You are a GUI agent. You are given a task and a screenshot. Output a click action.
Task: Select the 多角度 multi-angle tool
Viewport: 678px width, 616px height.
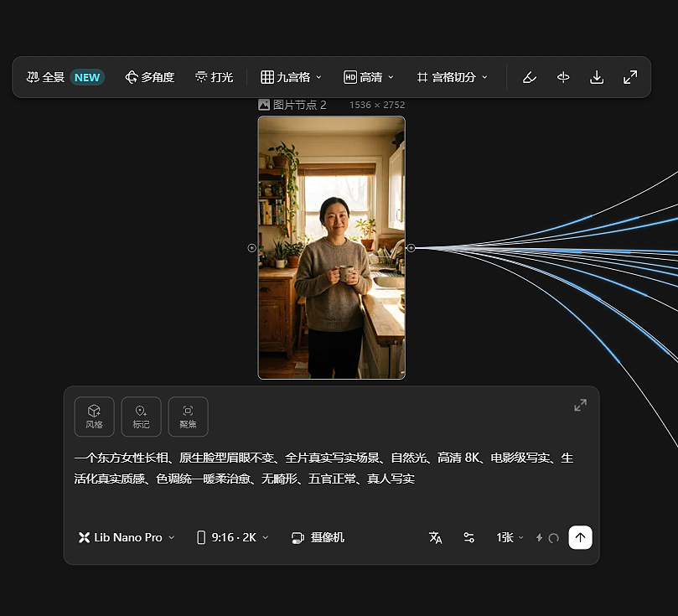(x=150, y=77)
